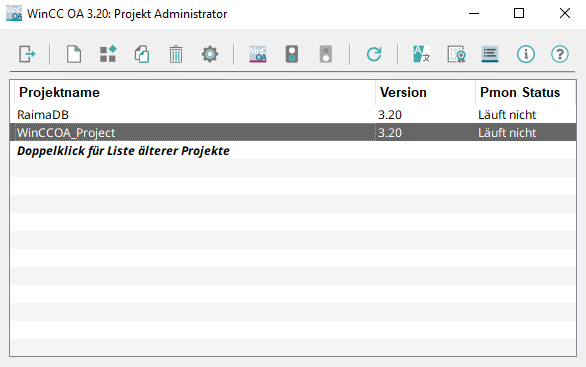
Task: Show the log viewer list icon
Action: tap(490, 54)
